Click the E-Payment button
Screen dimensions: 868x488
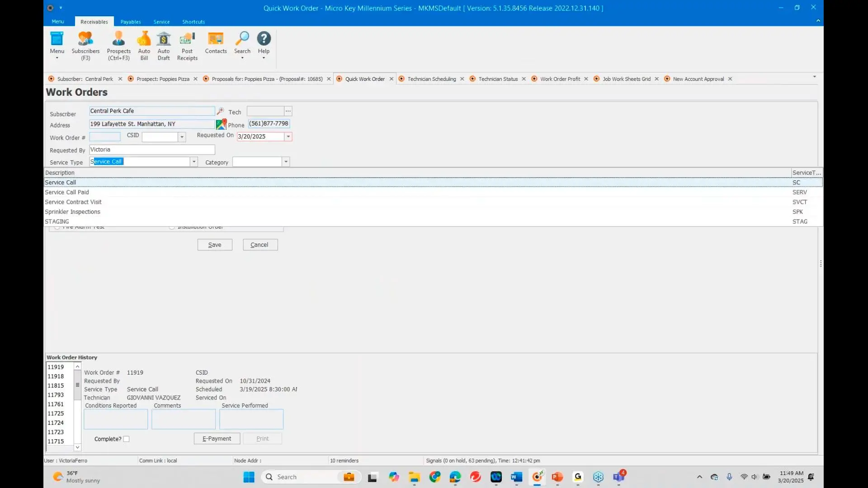point(217,439)
